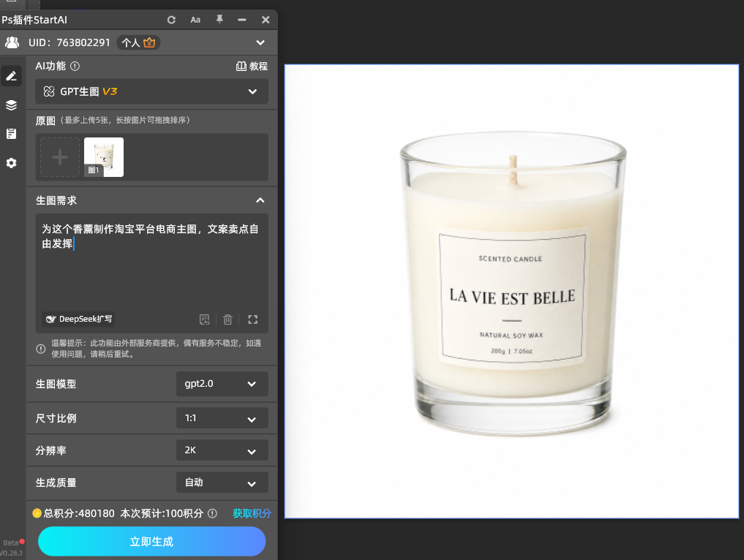Open the 分辨率 2K dropdown
744x560 pixels.
point(222,450)
